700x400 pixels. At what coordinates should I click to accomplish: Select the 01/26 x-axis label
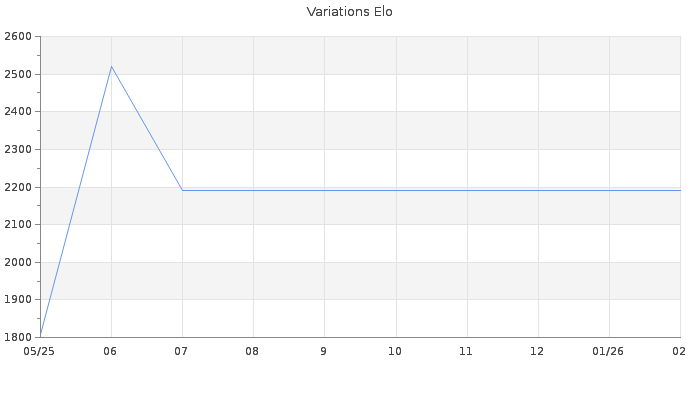pyautogui.click(x=608, y=351)
